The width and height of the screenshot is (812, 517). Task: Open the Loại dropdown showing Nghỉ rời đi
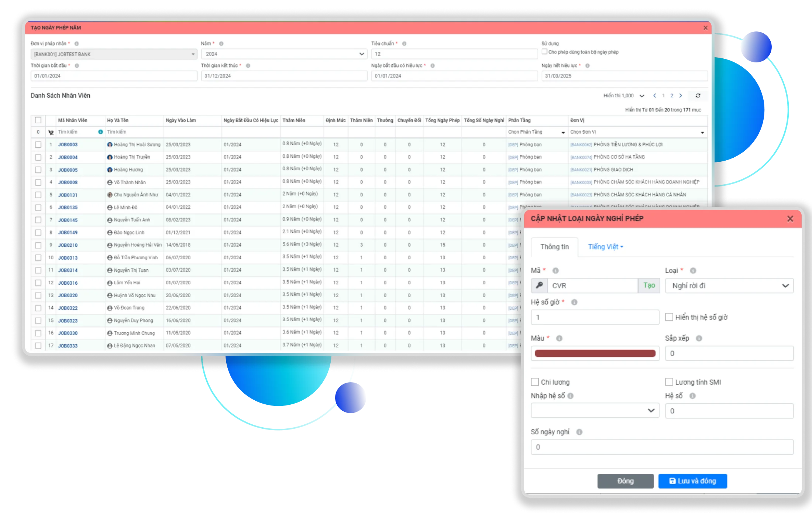point(729,286)
